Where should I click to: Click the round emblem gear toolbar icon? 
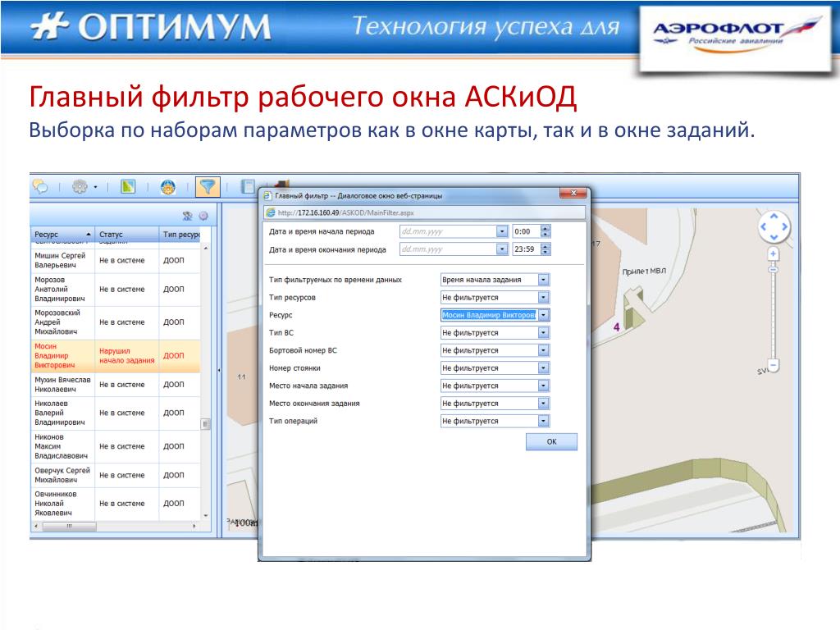click(168, 187)
